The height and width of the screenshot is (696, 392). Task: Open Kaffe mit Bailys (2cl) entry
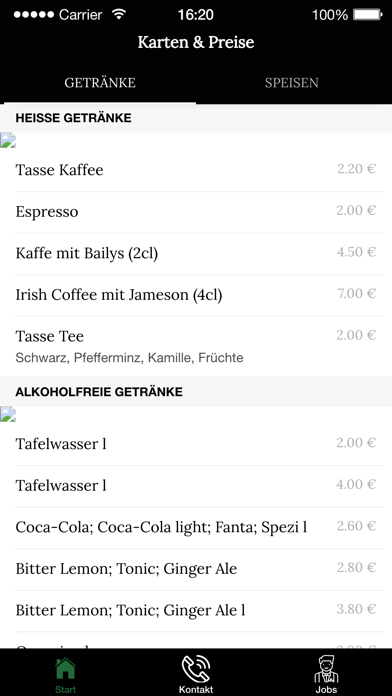(x=196, y=254)
